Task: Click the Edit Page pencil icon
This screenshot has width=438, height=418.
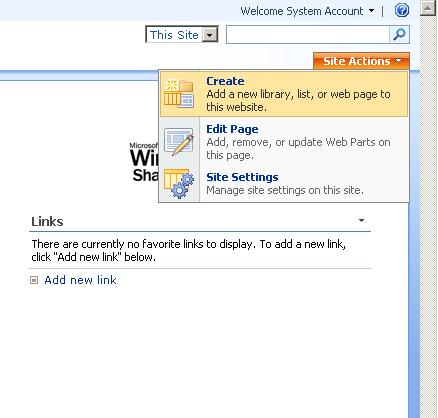Action: click(179, 142)
